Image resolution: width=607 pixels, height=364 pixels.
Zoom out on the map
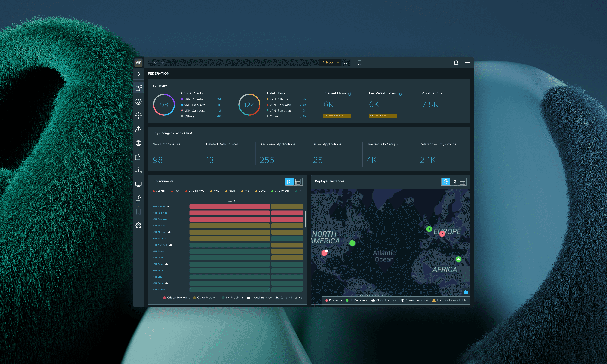466,278
